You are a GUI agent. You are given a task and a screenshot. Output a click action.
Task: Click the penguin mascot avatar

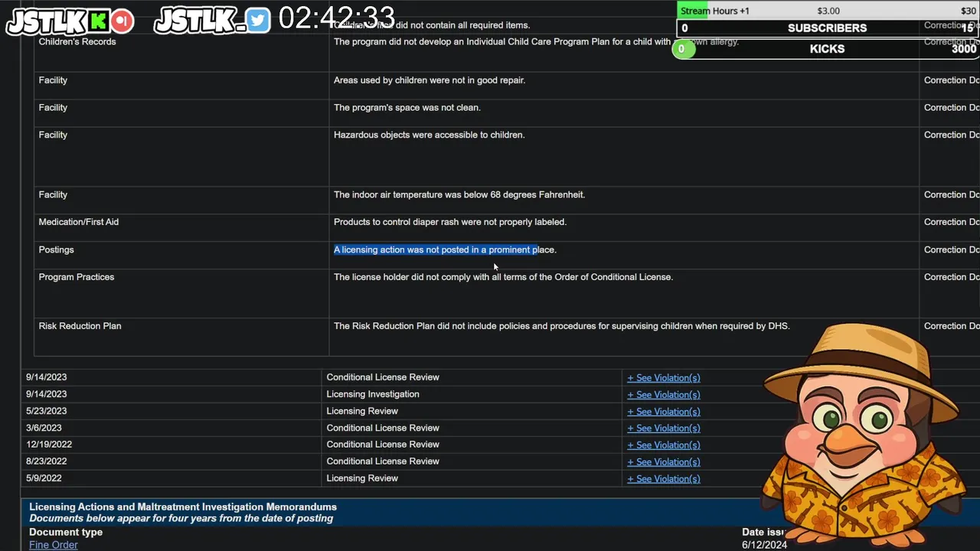pos(861,436)
